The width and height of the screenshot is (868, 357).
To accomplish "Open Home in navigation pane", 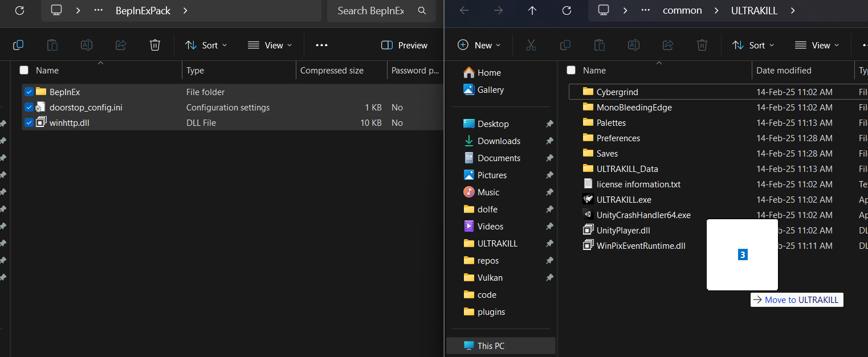I will (482, 72).
